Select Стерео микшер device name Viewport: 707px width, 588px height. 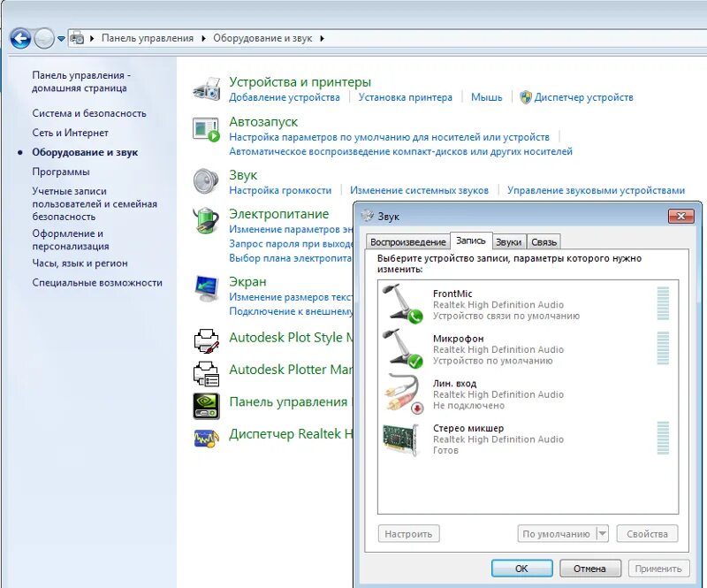click(468, 428)
